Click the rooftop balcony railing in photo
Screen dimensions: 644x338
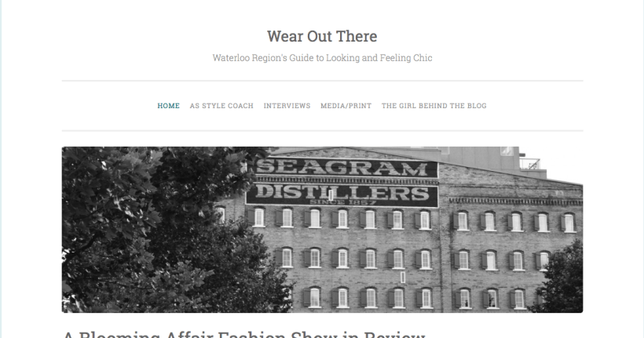530,164
